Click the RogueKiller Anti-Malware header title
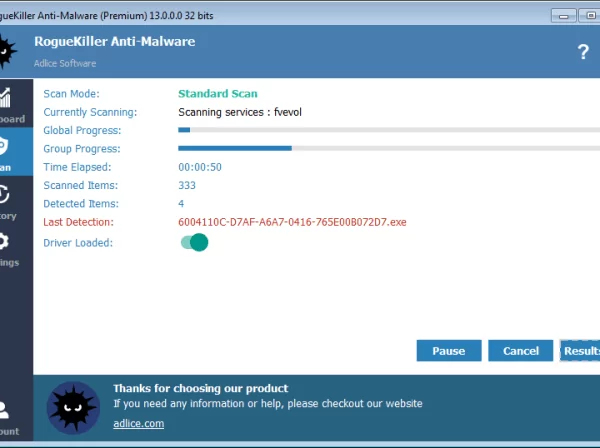The width and height of the screenshot is (600, 448). tap(115, 41)
